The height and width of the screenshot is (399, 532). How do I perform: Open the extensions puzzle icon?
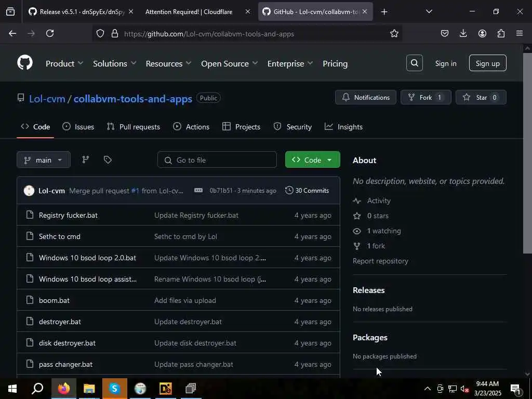[x=501, y=33]
